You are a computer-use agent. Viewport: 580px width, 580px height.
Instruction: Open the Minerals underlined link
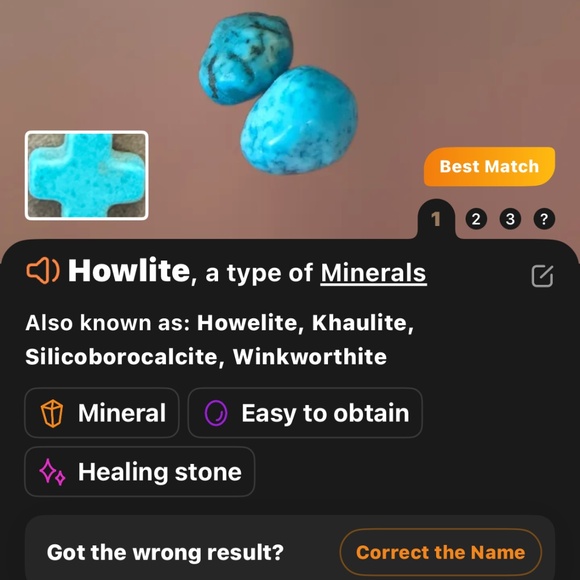pyautogui.click(x=373, y=273)
